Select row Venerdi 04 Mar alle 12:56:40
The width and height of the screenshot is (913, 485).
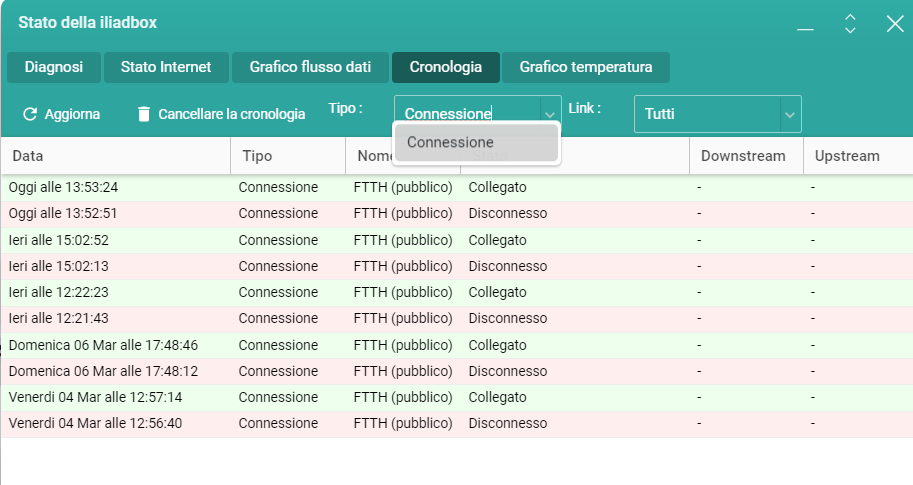(456, 423)
